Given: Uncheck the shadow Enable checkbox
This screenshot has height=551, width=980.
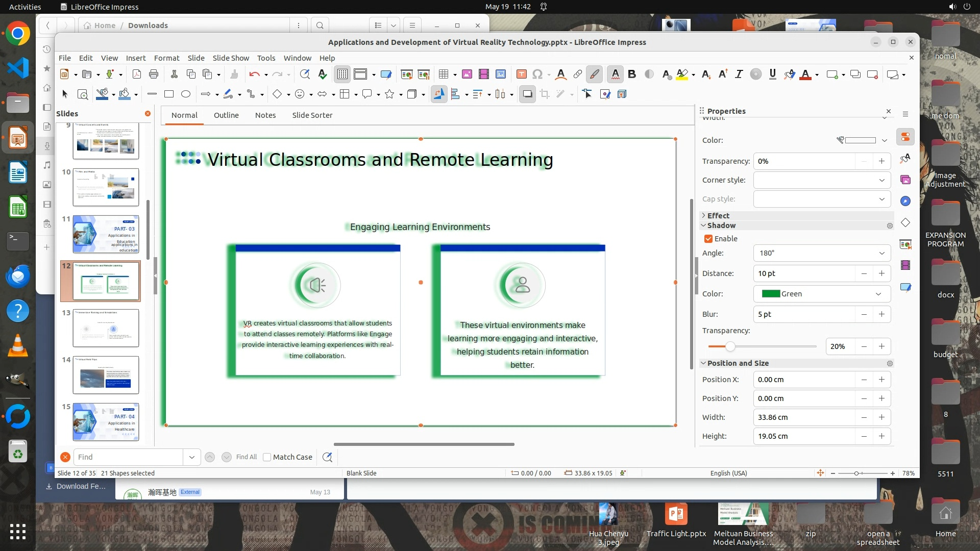Looking at the screenshot, I should coord(708,239).
